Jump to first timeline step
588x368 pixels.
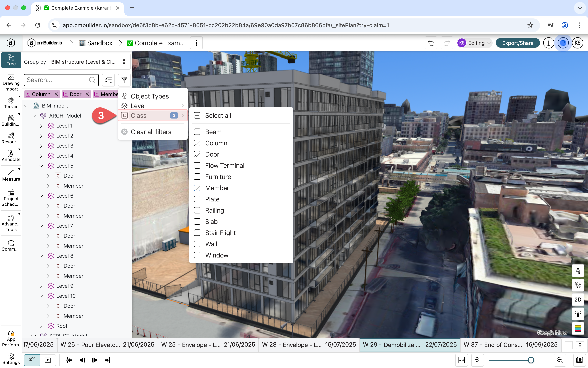tap(69, 360)
